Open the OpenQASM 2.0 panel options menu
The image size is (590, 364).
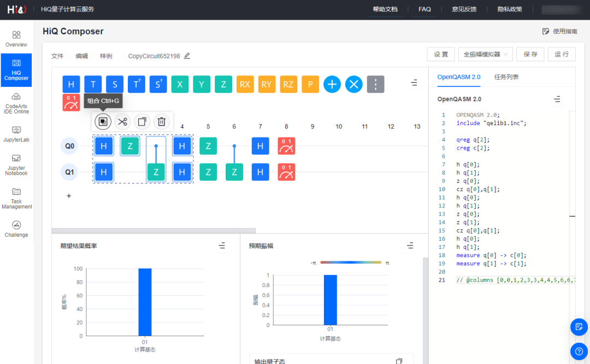coord(557,99)
